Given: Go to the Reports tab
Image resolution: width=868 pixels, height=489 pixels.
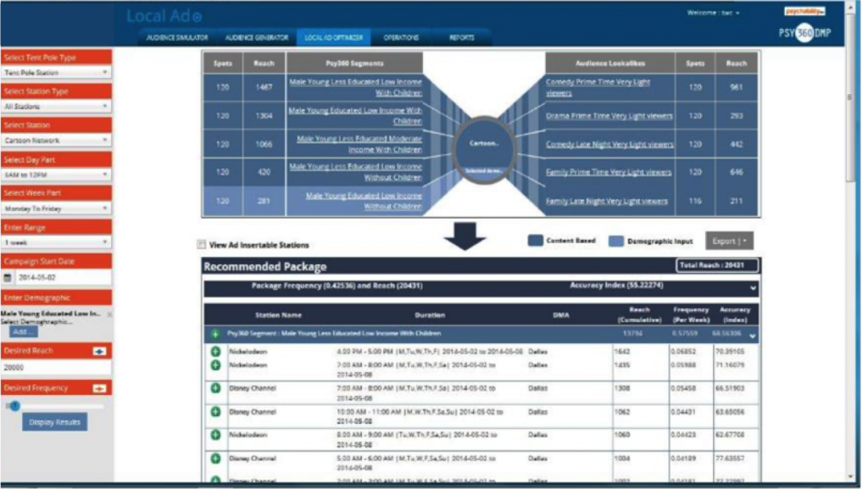Looking at the screenshot, I should click(x=462, y=37).
